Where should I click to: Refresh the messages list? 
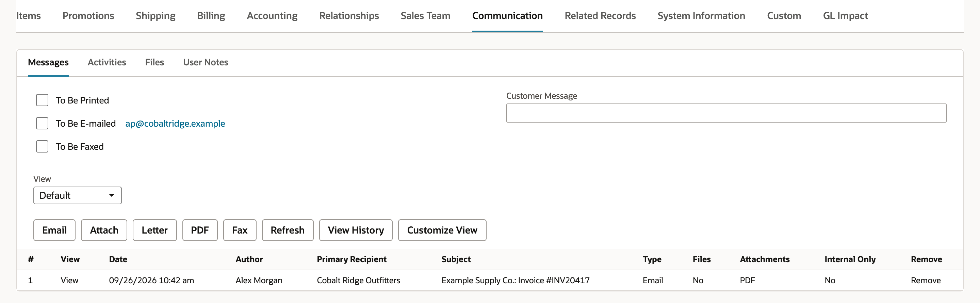(288, 230)
